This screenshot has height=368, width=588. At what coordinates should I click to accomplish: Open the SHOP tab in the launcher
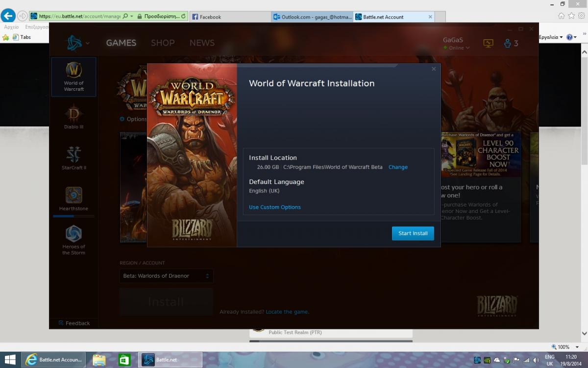(x=163, y=43)
